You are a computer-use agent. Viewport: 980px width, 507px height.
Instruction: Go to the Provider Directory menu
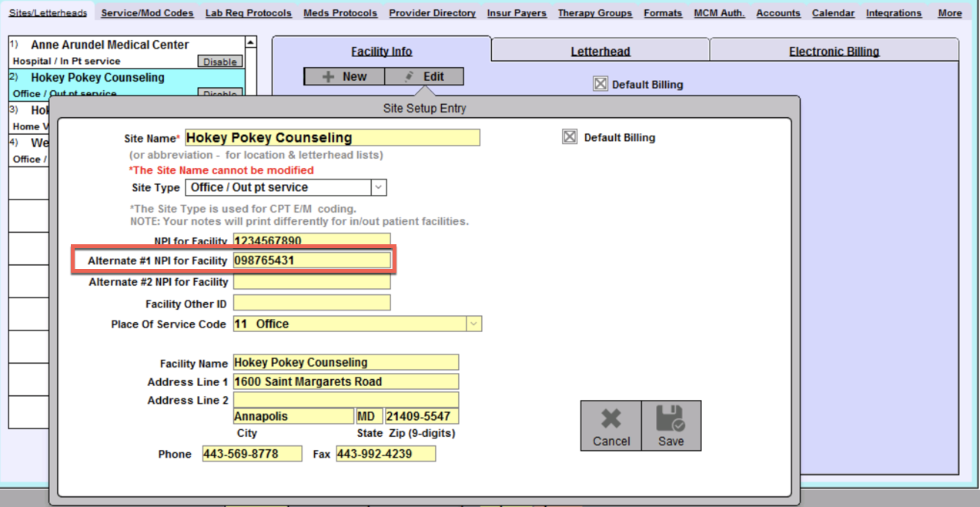432,13
